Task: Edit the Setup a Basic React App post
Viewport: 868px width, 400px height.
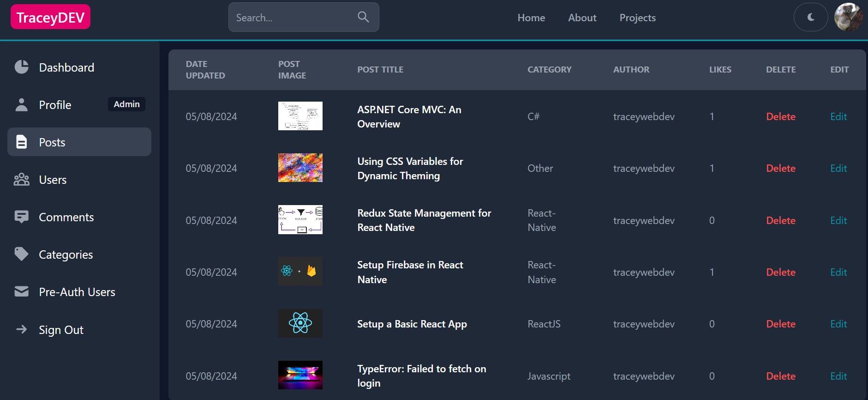Action: (x=838, y=324)
